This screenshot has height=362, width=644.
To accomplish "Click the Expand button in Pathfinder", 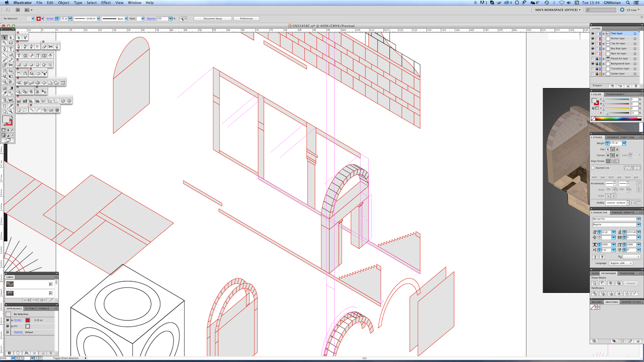I will pyautogui.click(x=630, y=283).
